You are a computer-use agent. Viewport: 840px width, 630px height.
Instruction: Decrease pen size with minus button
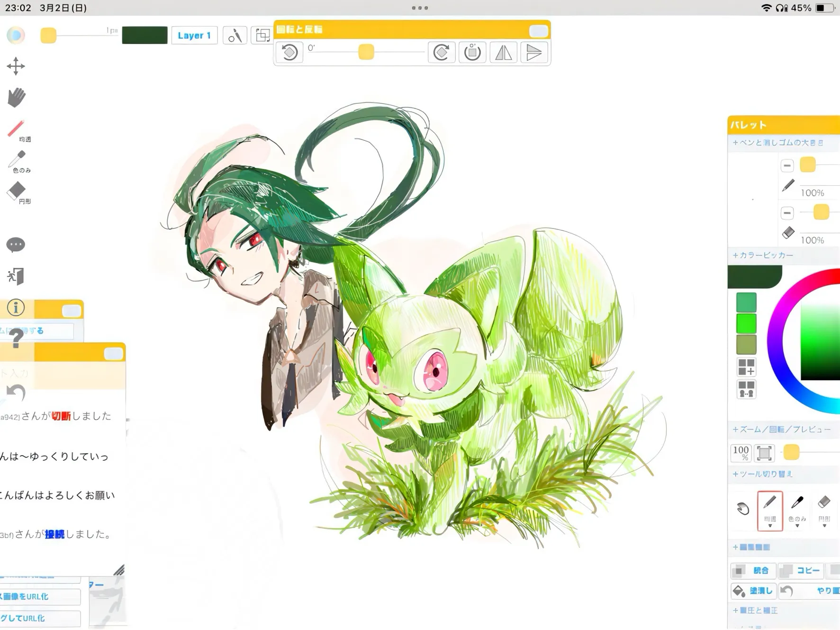tap(787, 165)
